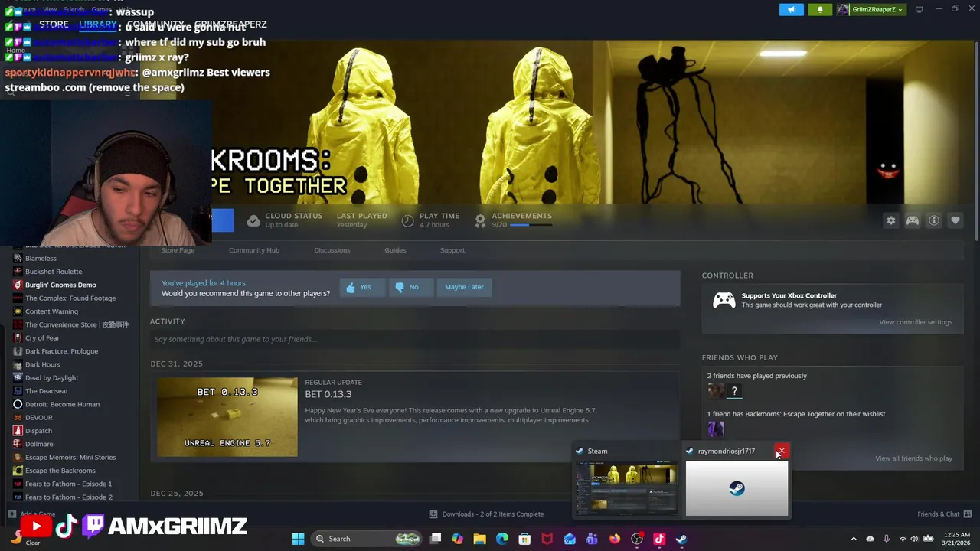
Task: Choose Maybe Later for recommendation
Action: 464,287
